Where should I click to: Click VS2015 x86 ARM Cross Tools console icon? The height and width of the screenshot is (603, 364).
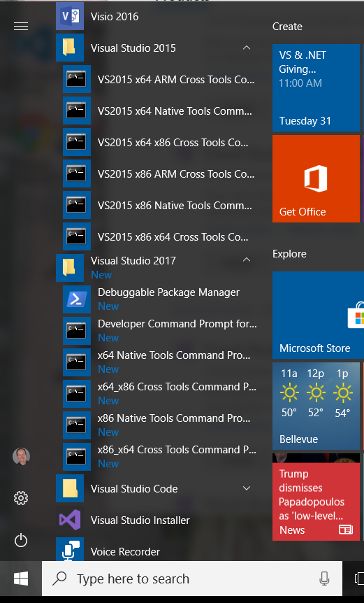click(x=77, y=173)
